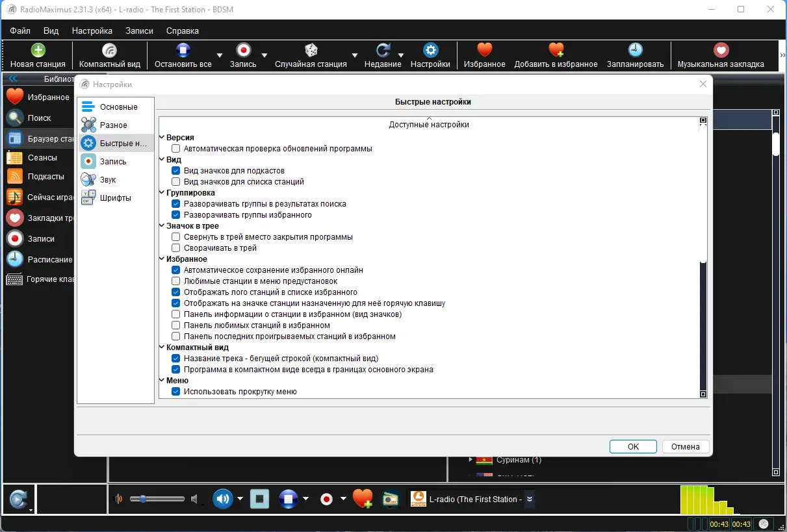Toggle Разворачивать группы в результатах поиска
The width and height of the screenshot is (787, 532).
coord(175,204)
